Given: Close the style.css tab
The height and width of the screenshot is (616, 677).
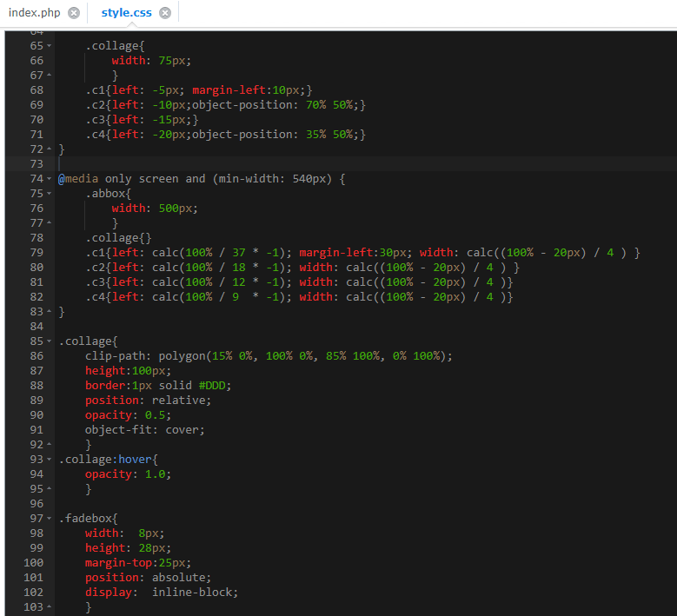Looking at the screenshot, I should (x=165, y=13).
